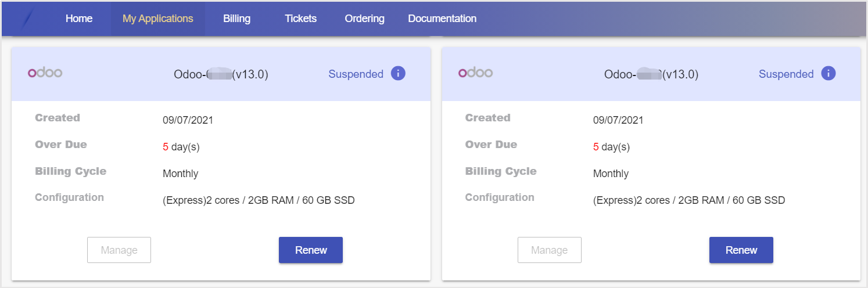The width and height of the screenshot is (868, 288).
Task: Click Express configuration value on right card
Action: pos(689,201)
